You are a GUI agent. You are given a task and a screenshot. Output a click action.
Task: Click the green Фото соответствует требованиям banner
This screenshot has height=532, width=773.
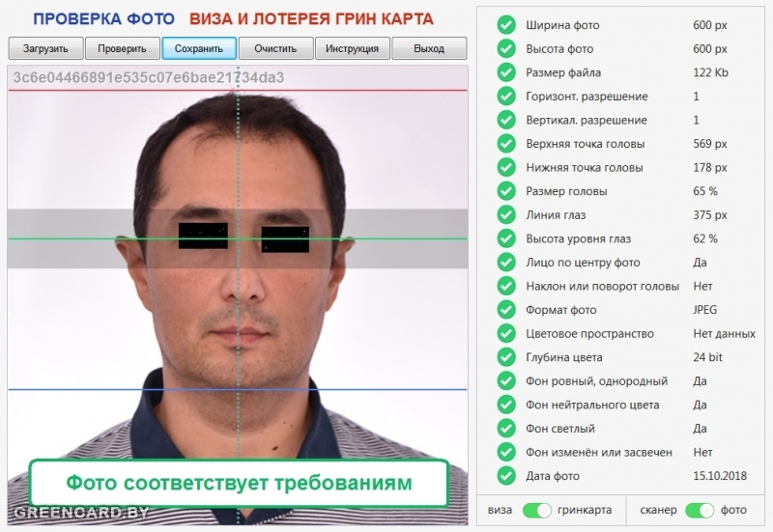tap(238, 481)
